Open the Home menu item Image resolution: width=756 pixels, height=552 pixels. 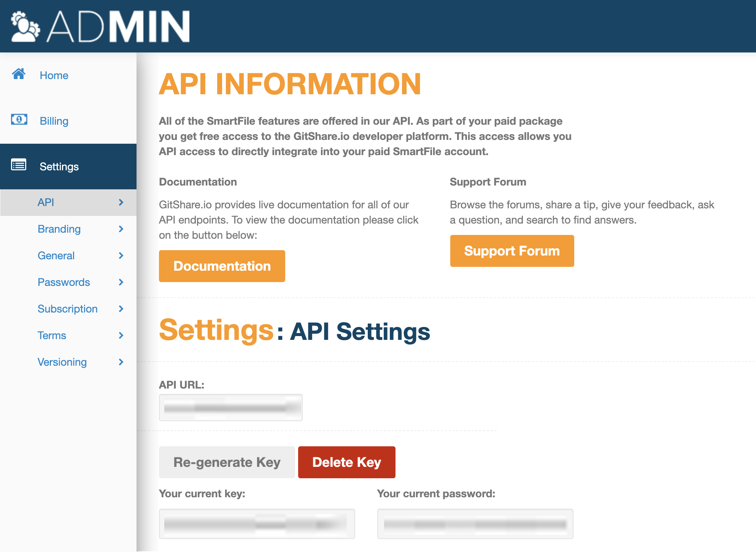(68, 75)
